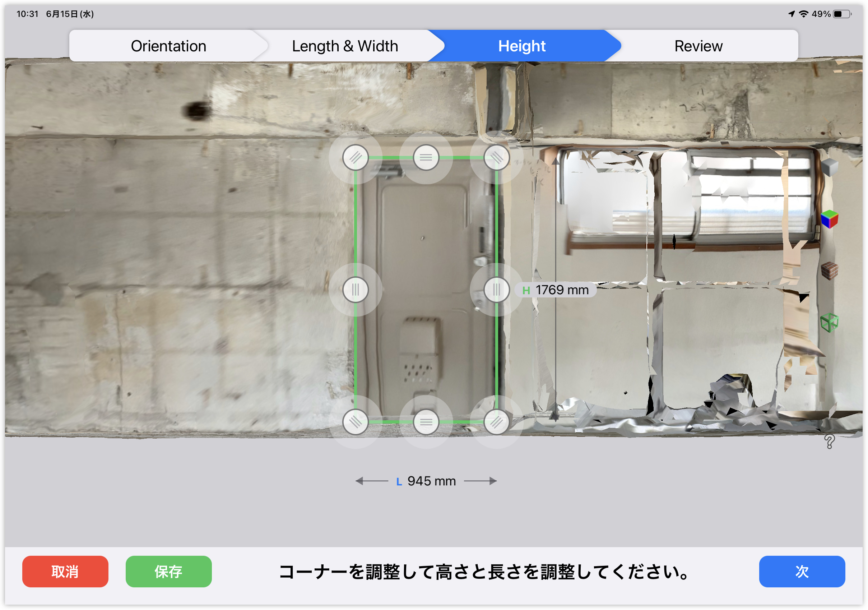The image size is (868, 610).
Task: Select the top-left corner handle
Action: [x=356, y=157]
